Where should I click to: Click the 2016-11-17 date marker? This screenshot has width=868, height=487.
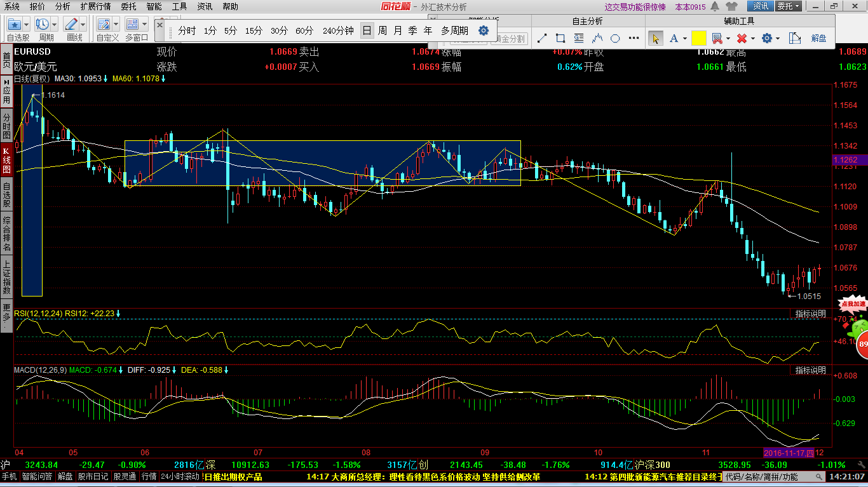[789, 453]
